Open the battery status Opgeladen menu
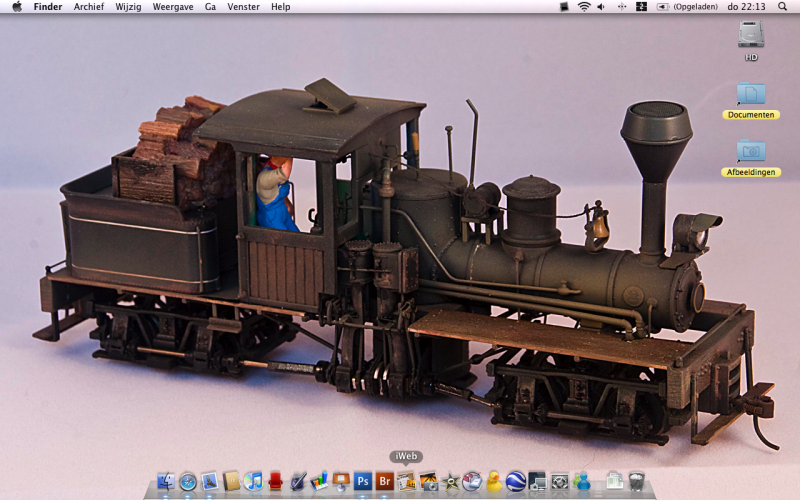Viewport: 800px width, 500px height. pos(687,7)
